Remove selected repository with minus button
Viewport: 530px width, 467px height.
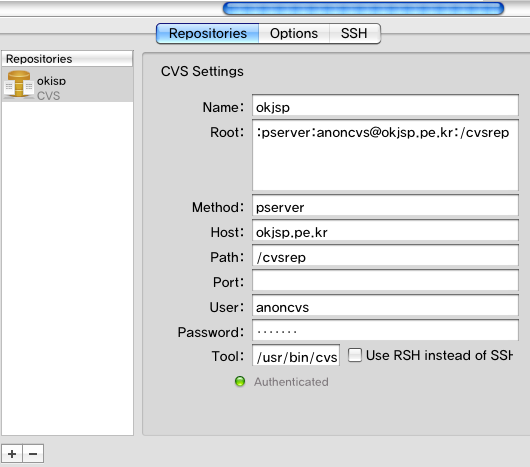pyautogui.click(x=33, y=453)
